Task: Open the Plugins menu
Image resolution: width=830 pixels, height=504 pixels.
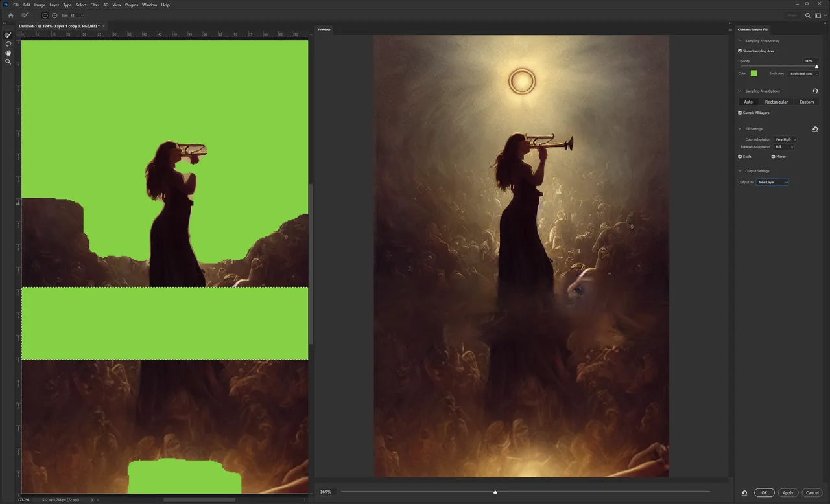Action: click(132, 5)
